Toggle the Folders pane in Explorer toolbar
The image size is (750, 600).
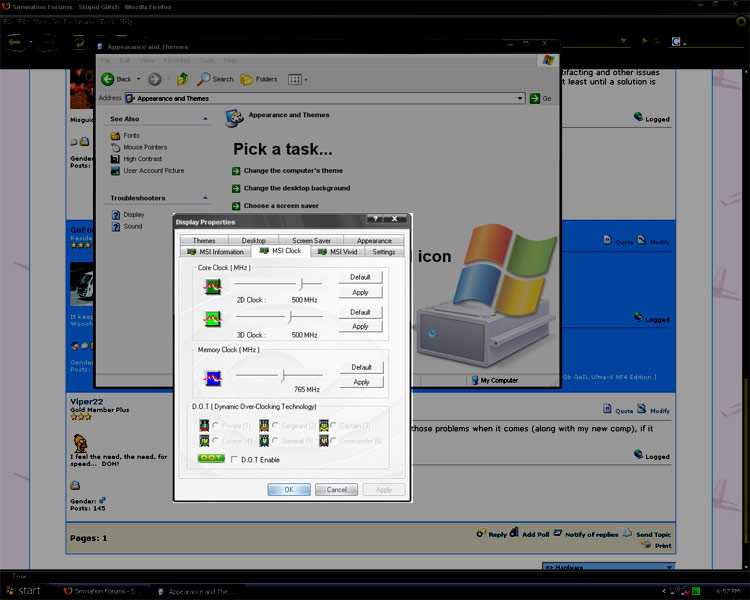(260, 79)
